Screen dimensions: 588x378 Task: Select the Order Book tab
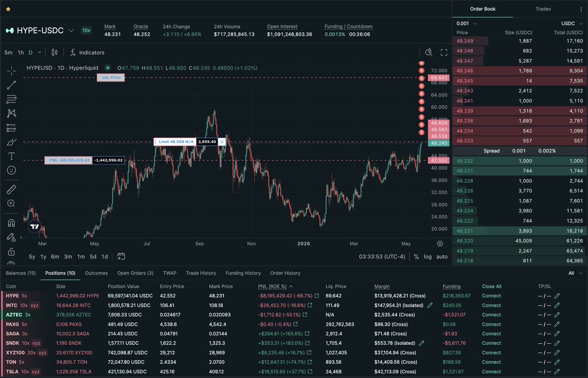click(x=483, y=9)
